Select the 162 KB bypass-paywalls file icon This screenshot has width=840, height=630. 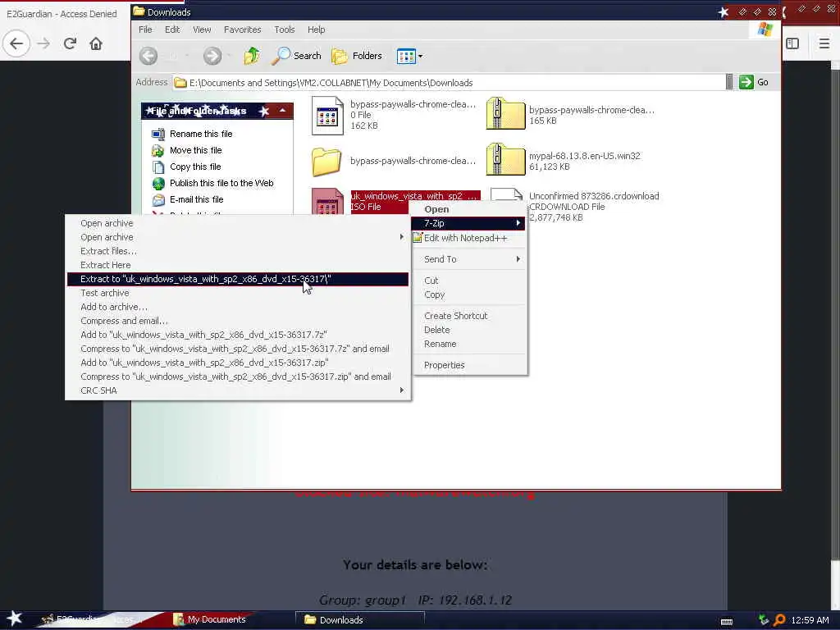[x=327, y=115]
